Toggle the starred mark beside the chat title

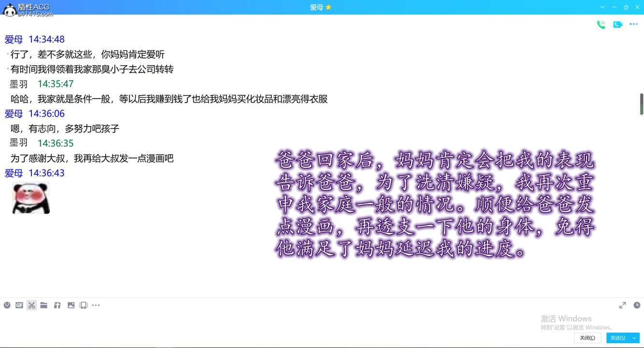pyautogui.click(x=329, y=7)
